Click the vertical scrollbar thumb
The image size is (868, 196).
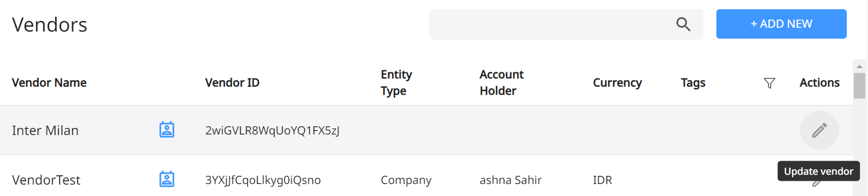click(x=859, y=85)
